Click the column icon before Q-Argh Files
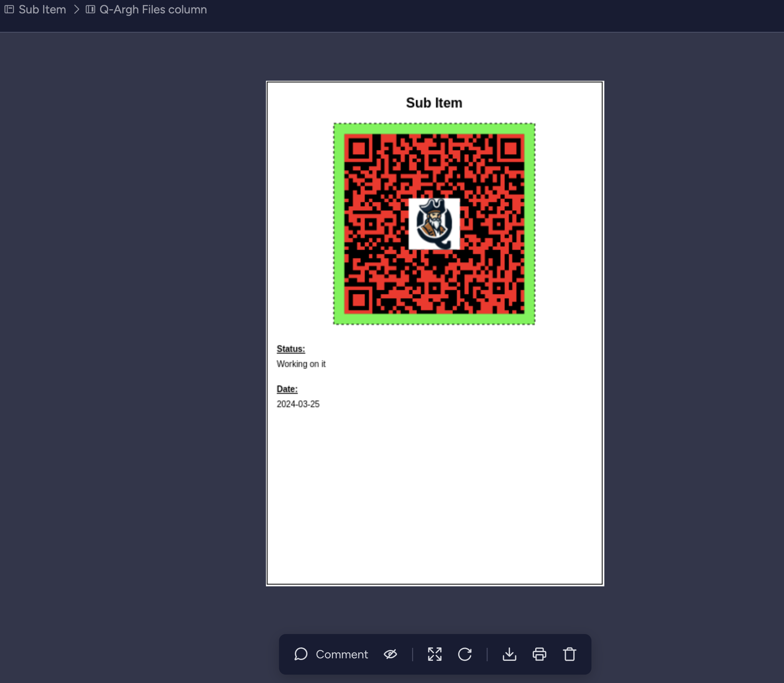The width and height of the screenshot is (784, 683). [90, 9]
